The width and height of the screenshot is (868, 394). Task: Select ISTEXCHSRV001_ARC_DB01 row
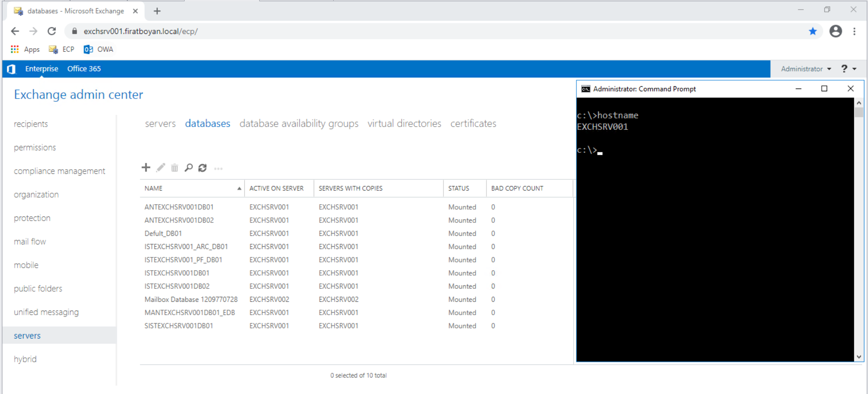click(357, 246)
